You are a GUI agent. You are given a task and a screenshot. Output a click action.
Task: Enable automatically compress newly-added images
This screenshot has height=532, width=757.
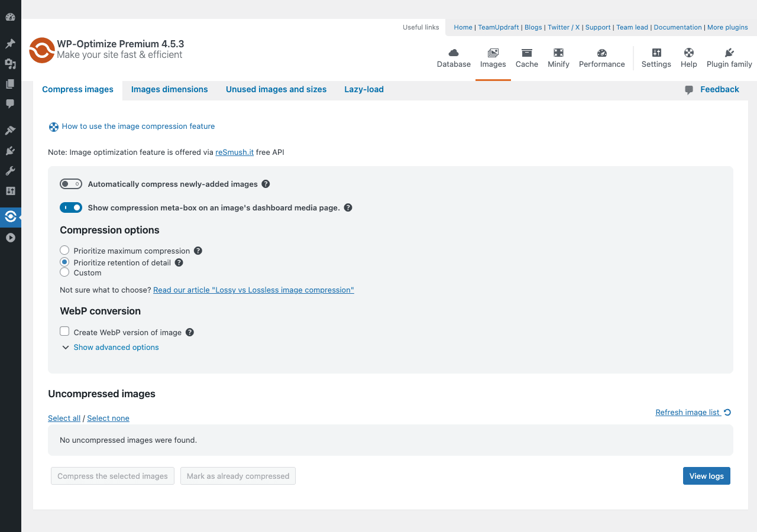71,184
